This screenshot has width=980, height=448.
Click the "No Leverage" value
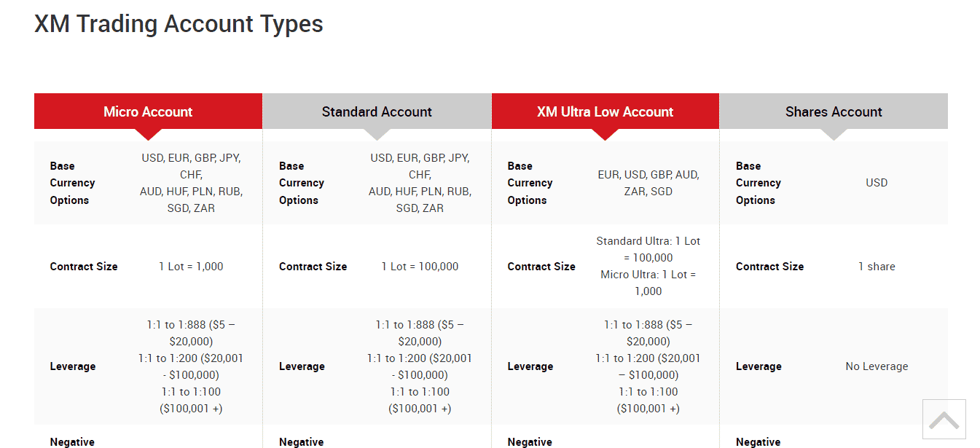pyautogui.click(x=877, y=366)
